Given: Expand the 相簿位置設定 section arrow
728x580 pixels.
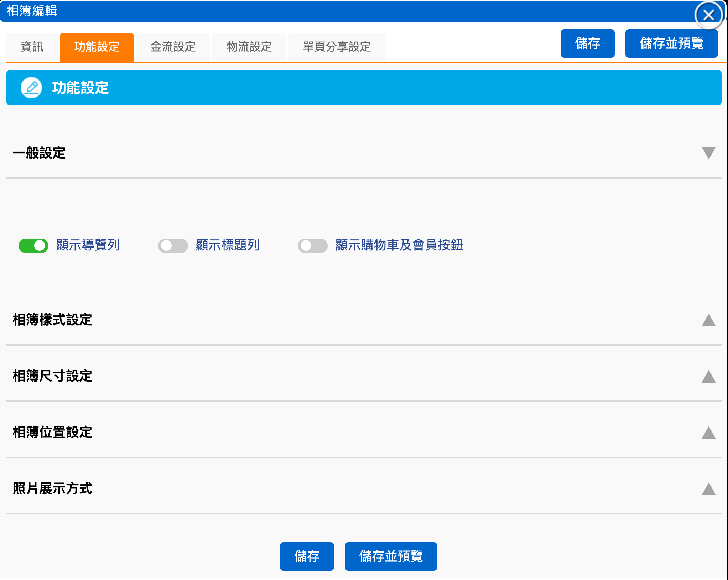Looking at the screenshot, I should tap(709, 432).
